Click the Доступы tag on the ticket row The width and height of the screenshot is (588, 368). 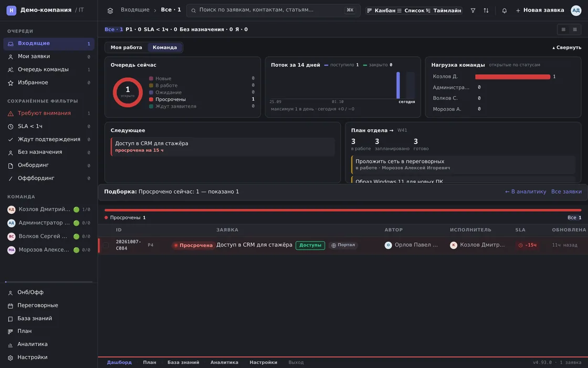coord(310,245)
